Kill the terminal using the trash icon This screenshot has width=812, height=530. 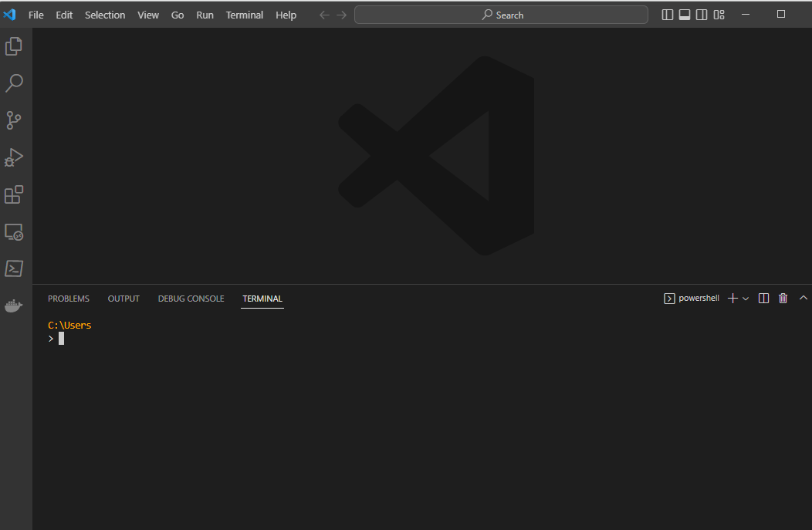pyautogui.click(x=783, y=298)
